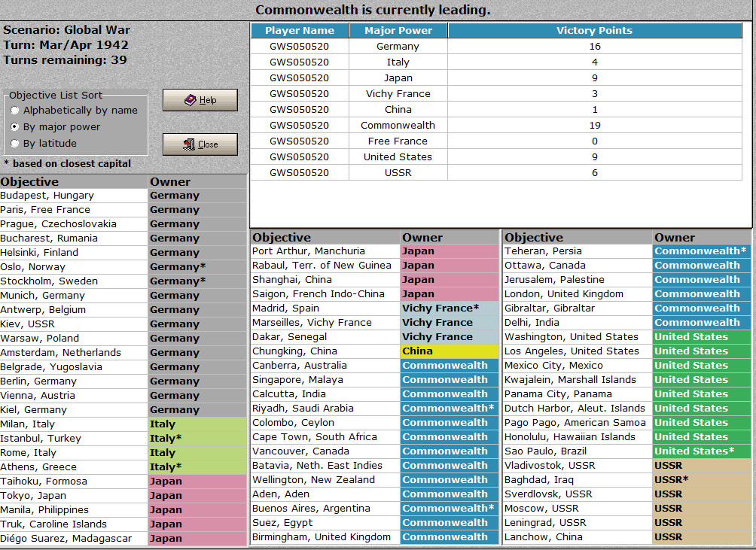This screenshot has width=756, height=550.
Task: Select Moscow, USSR objective
Action: (578, 508)
